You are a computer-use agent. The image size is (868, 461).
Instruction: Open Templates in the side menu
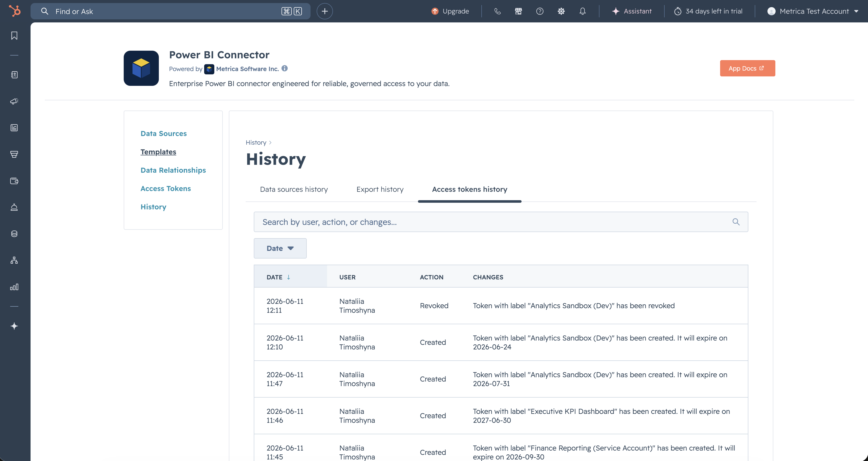pos(158,152)
